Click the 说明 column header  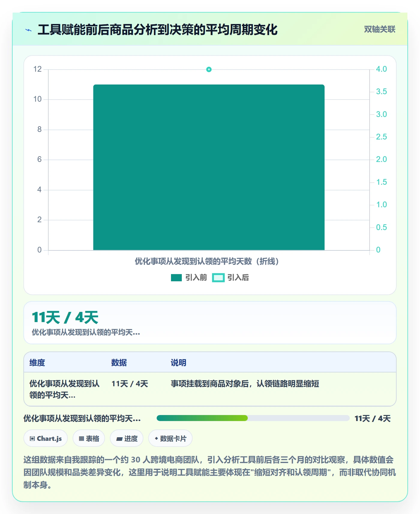click(x=178, y=363)
